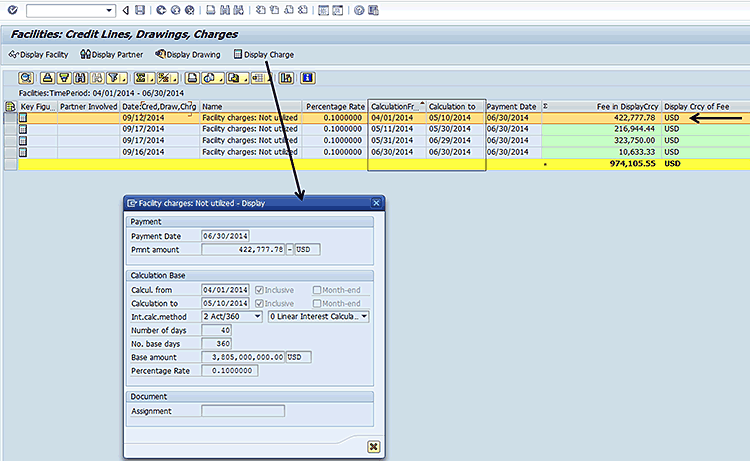Click the green Back icon
Viewport: 750px width, 461px height.
point(161,10)
